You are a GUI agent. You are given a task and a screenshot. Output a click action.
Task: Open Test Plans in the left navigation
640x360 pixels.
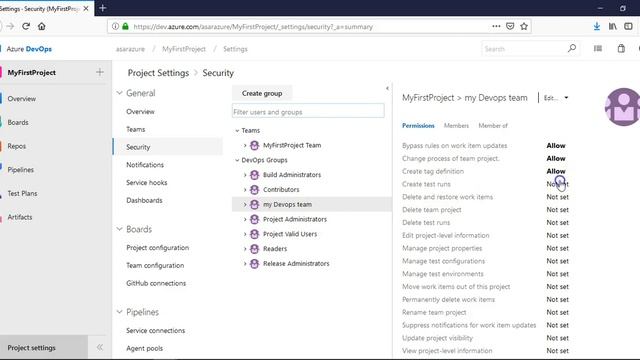coord(22,193)
